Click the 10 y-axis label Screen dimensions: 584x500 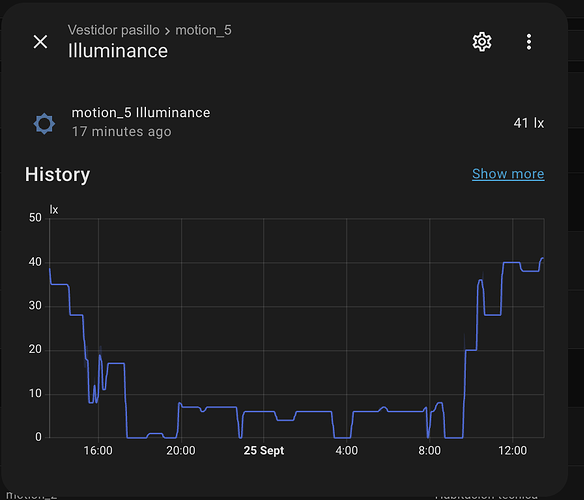(35, 393)
